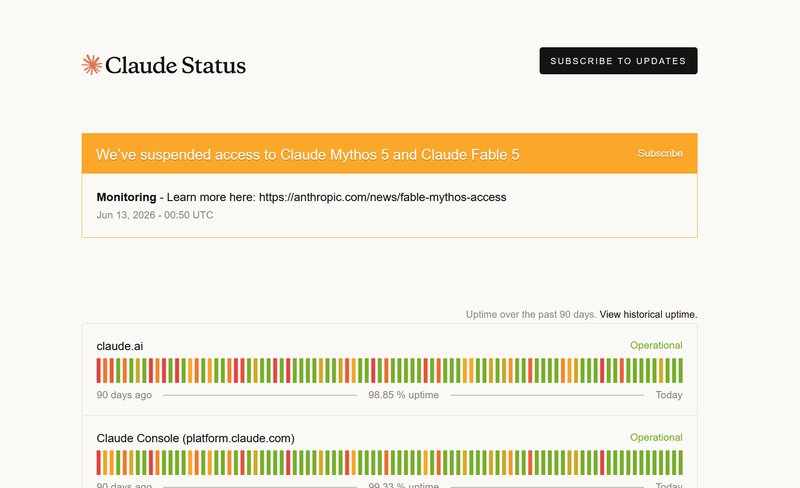
Task: Click Subscribe link in orange incident banner
Action: tap(660, 153)
